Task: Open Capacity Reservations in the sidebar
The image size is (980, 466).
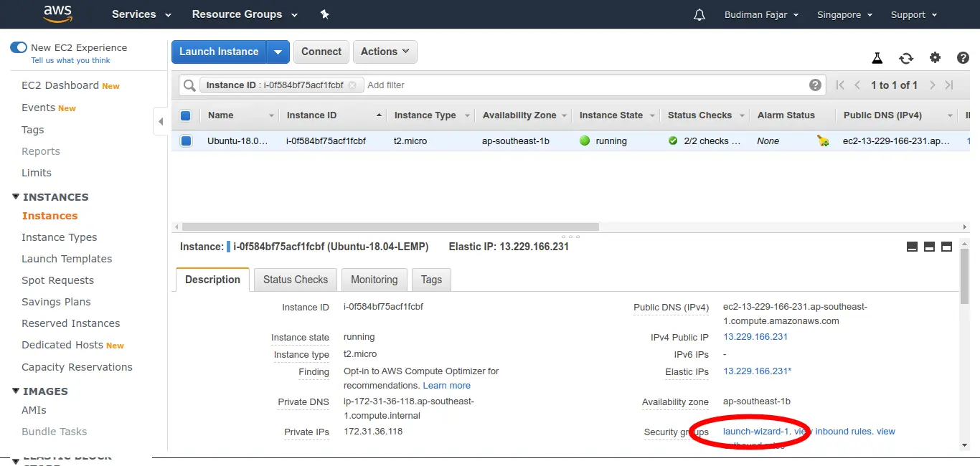Action: pyautogui.click(x=77, y=367)
